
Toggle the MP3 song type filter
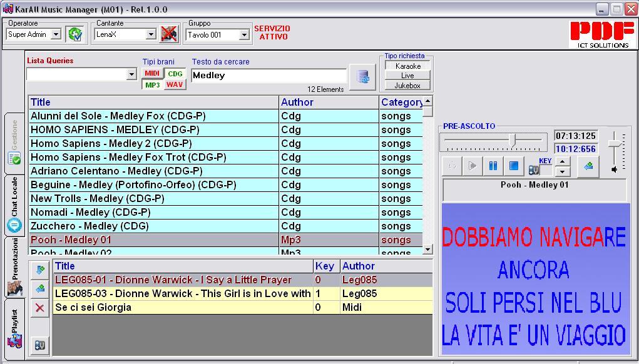[x=153, y=84]
